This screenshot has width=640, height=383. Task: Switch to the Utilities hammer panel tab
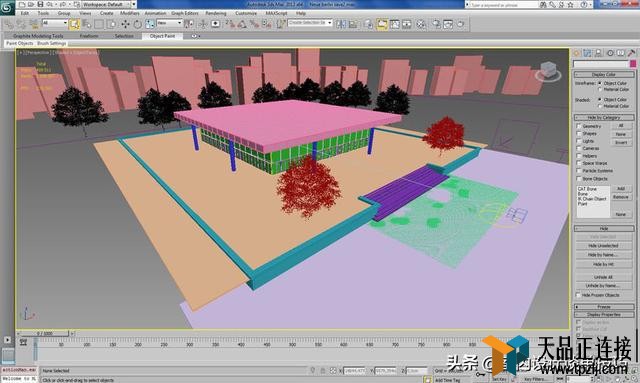(x=631, y=53)
